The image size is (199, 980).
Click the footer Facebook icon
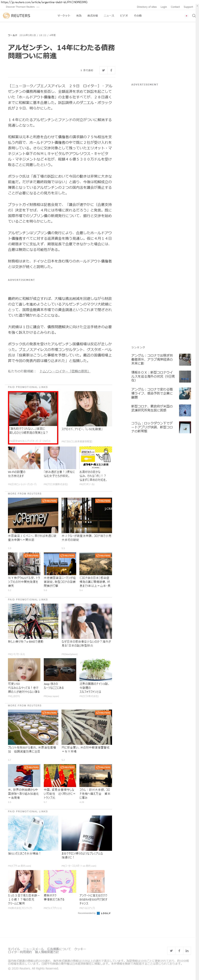tap(179, 950)
